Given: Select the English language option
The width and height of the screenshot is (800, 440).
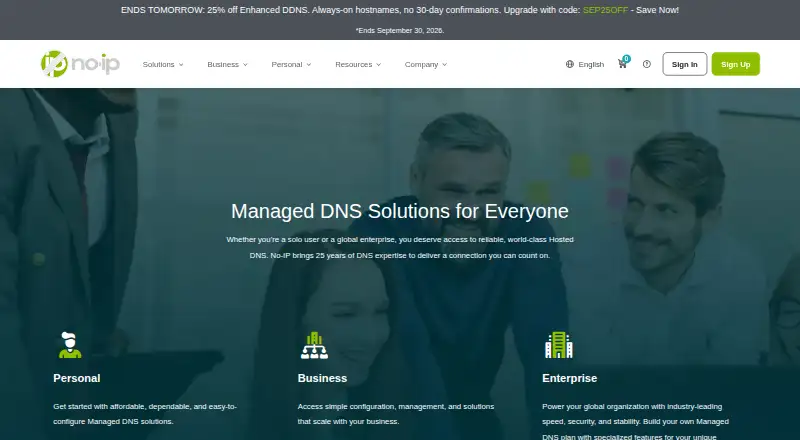Looking at the screenshot, I should [591, 64].
